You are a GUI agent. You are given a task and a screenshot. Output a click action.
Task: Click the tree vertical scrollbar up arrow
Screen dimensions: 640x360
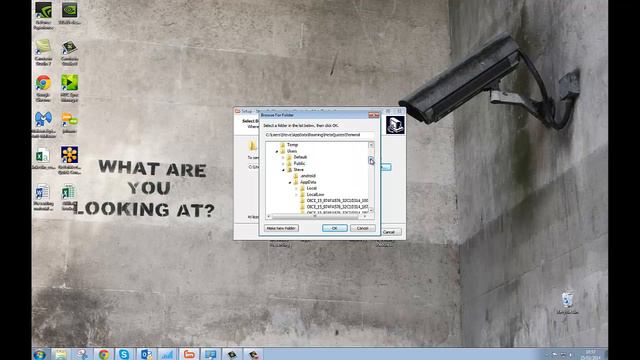371,145
